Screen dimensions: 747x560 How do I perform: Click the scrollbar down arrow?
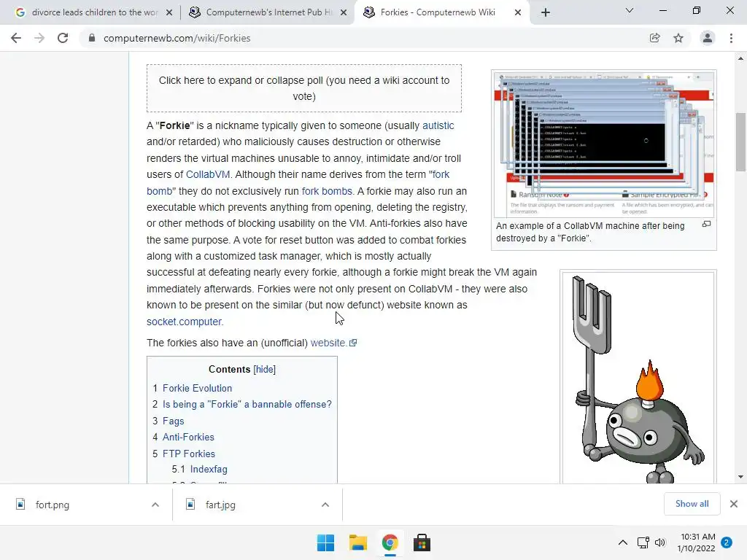(x=740, y=477)
